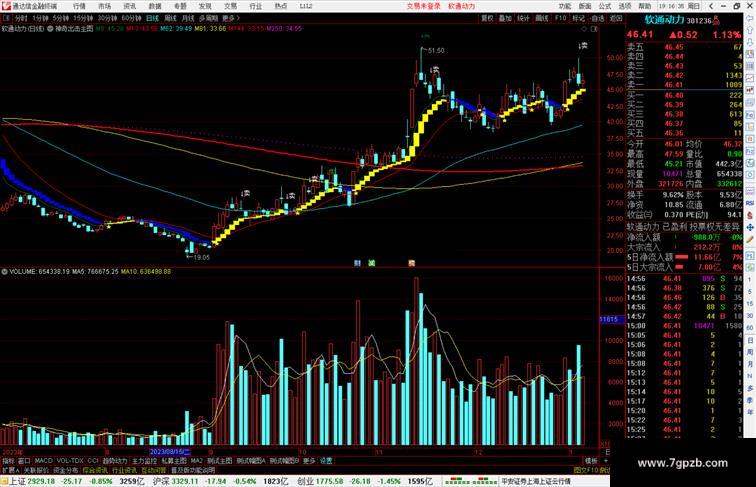The image size is (756, 487).
Task: Open the 市场 menu
Action: [x=104, y=6]
